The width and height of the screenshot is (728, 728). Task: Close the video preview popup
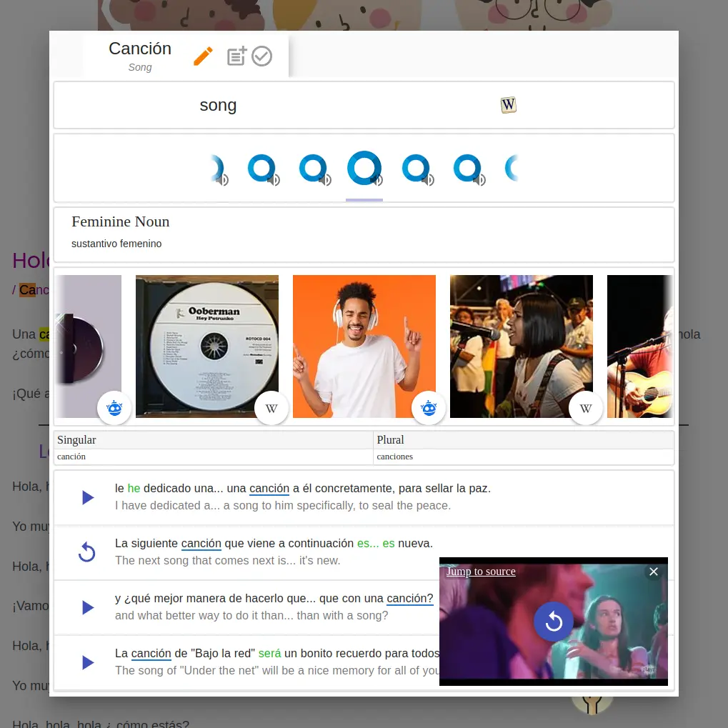653,572
